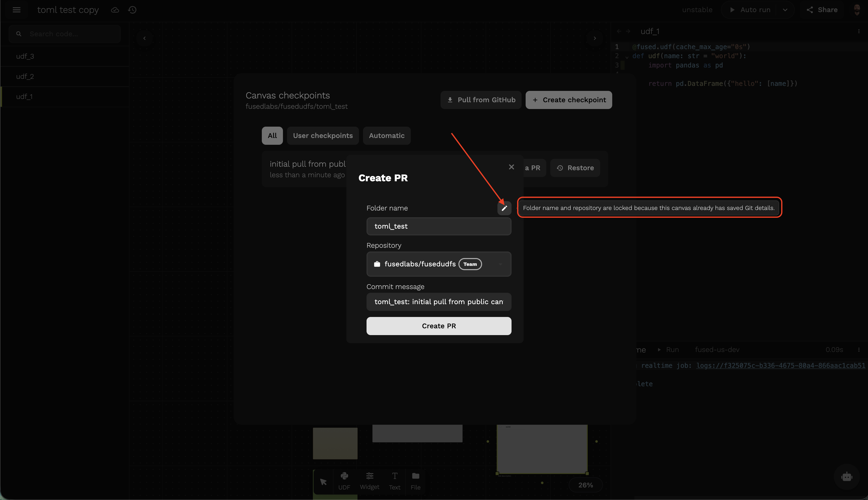Submit with the Create PR button
The width and height of the screenshot is (868, 500).
click(x=439, y=326)
